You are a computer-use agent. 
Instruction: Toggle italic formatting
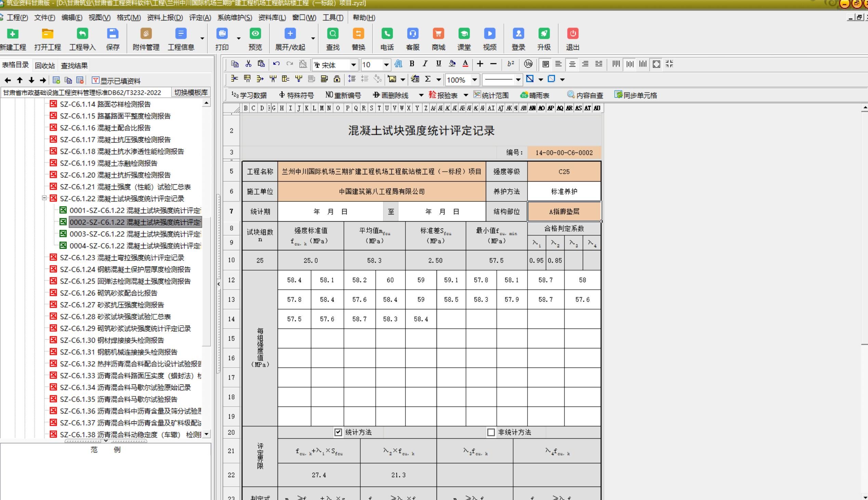click(425, 64)
